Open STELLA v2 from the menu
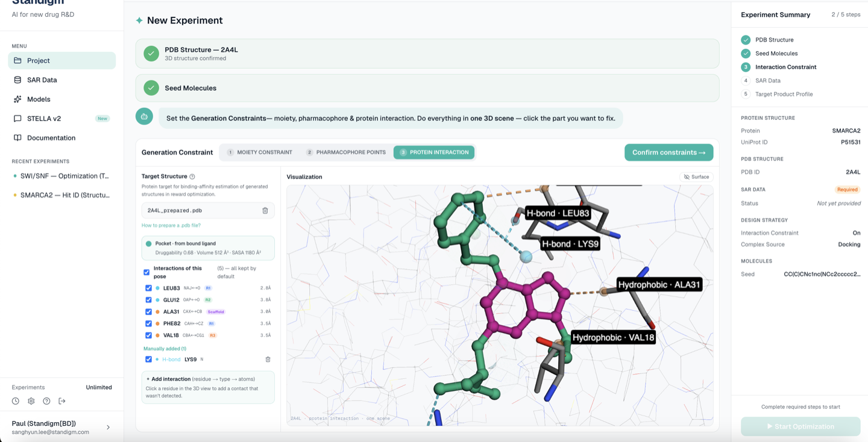 tap(61, 118)
